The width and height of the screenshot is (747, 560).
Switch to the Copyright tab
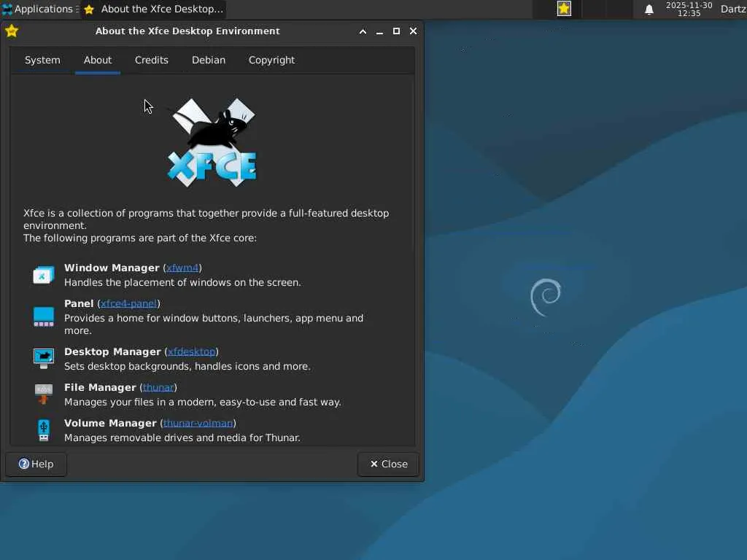tap(271, 60)
